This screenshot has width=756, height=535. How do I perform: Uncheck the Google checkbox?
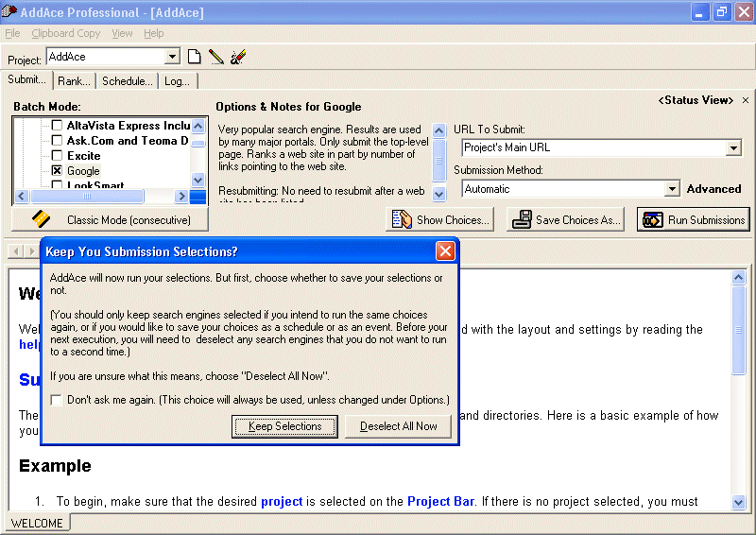point(57,170)
